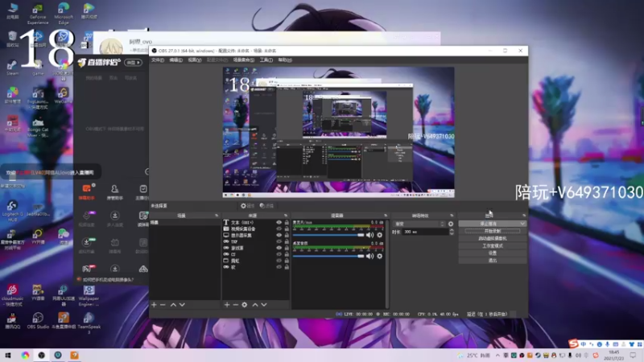
Task: Open WeGame desktop shortcut
Action: tap(63, 96)
